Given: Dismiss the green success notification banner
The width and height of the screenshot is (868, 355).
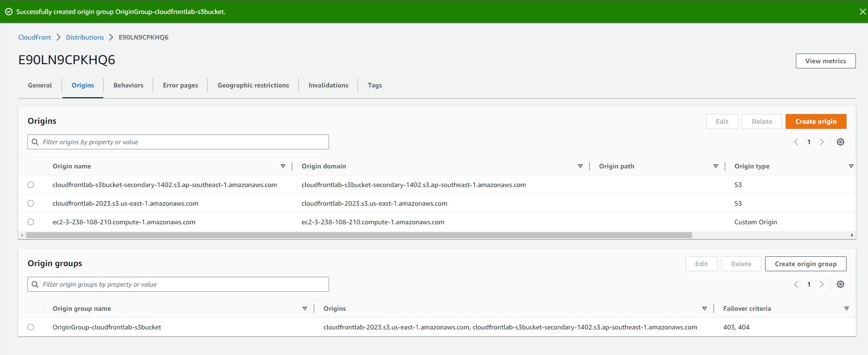Looking at the screenshot, I should tap(862, 12).
